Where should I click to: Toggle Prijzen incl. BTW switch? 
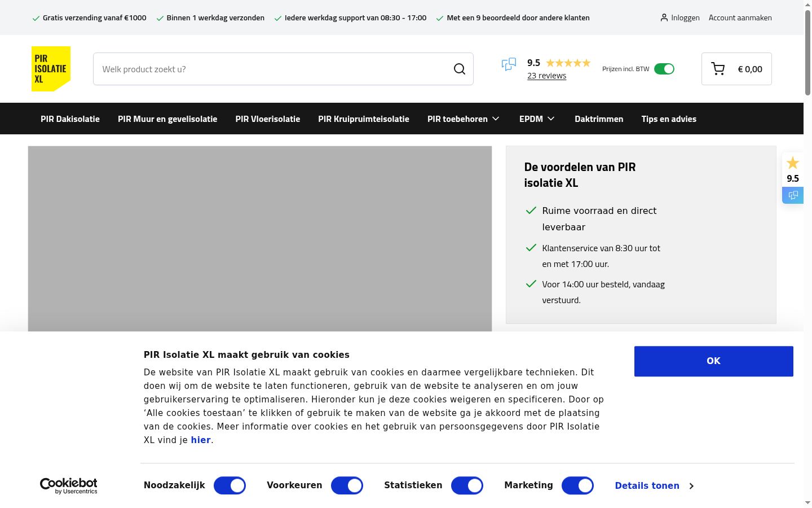pyautogui.click(x=664, y=69)
